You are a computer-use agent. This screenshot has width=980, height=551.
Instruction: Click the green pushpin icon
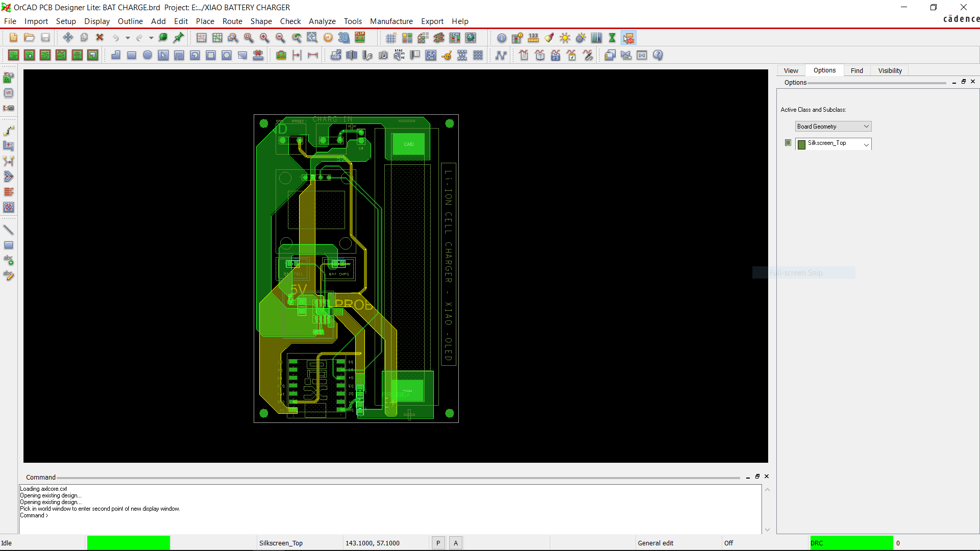pos(179,37)
